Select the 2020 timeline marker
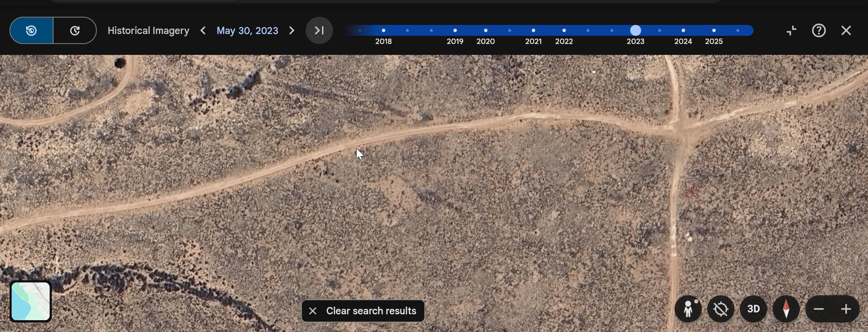868x332 pixels. pyautogui.click(x=486, y=30)
